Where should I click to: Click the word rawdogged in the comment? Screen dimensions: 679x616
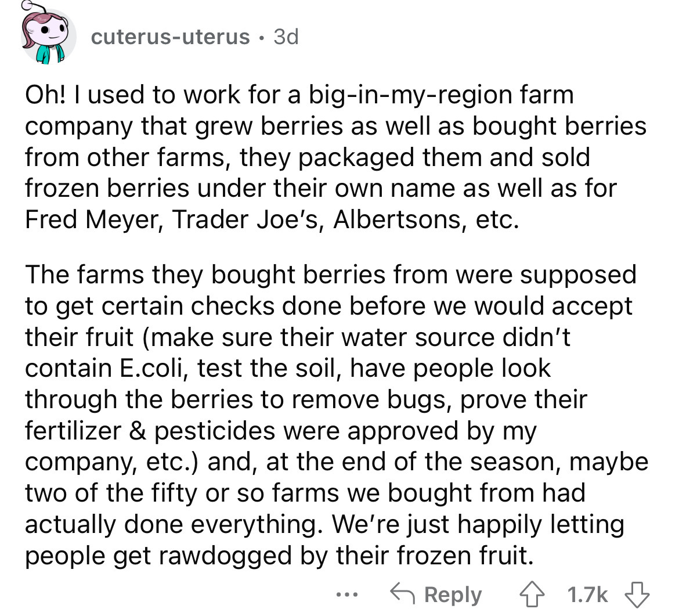pyautogui.click(x=232, y=556)
